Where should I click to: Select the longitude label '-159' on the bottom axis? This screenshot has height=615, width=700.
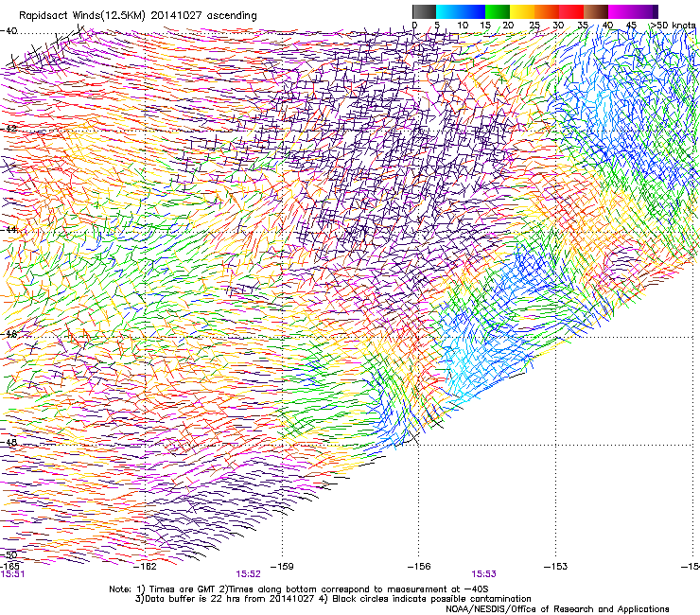click(x=283, y=567)
